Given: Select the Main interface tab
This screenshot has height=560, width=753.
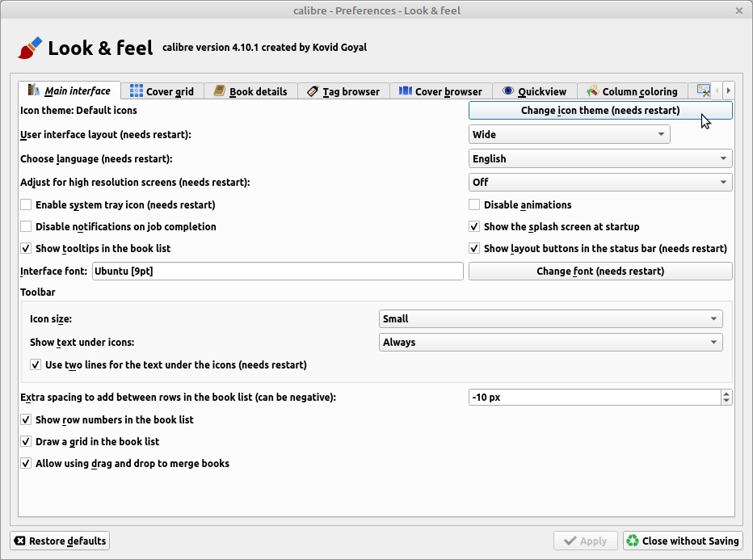Looking at the screenshot, I should tap(69, 91).
